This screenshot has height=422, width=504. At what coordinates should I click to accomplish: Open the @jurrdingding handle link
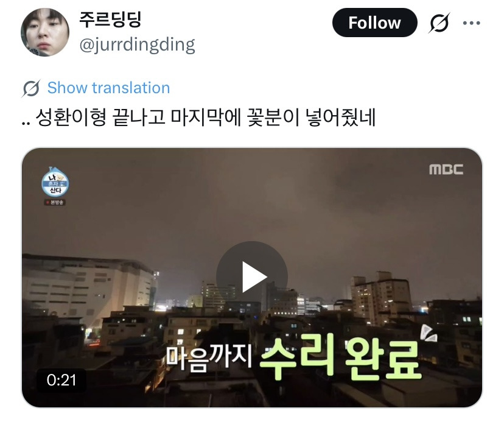point(137,44)
